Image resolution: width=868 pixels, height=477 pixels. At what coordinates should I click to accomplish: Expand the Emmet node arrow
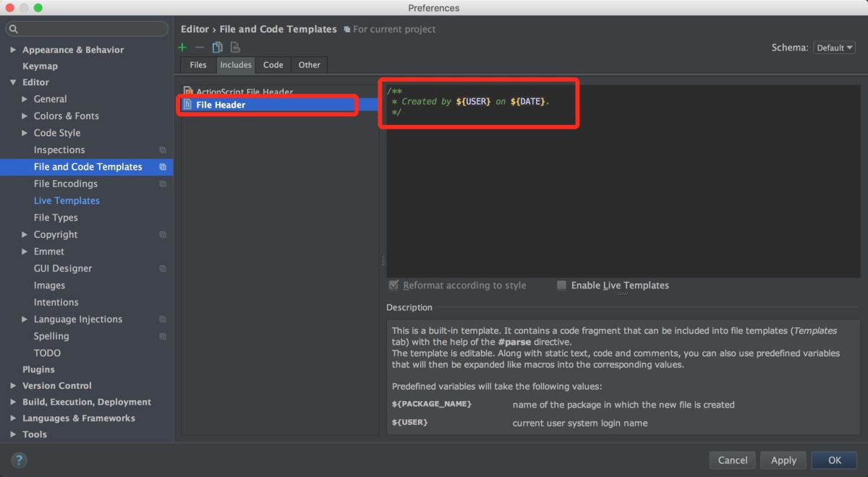coord(25,252)
